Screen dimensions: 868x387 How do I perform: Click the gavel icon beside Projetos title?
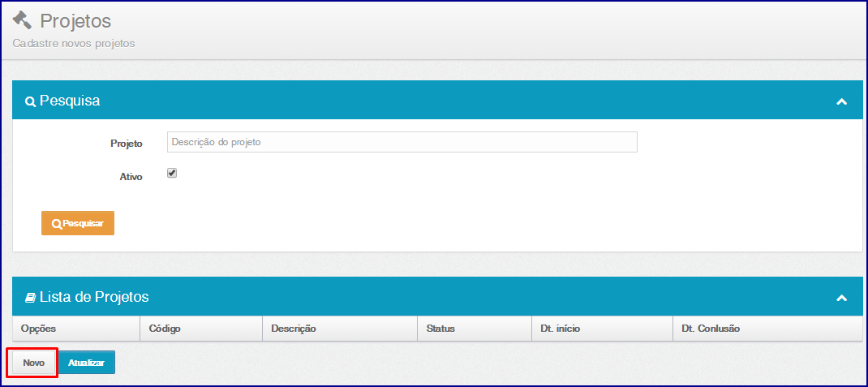(x=23, y=20)
